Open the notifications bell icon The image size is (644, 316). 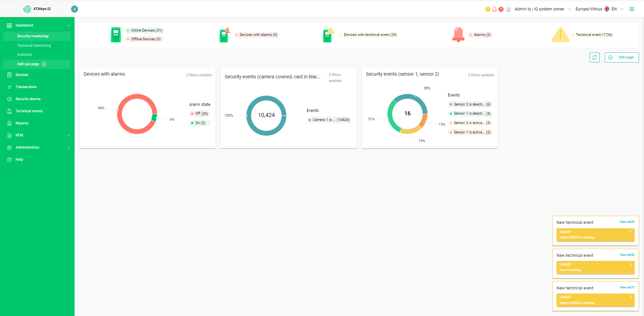coord(494,9)
